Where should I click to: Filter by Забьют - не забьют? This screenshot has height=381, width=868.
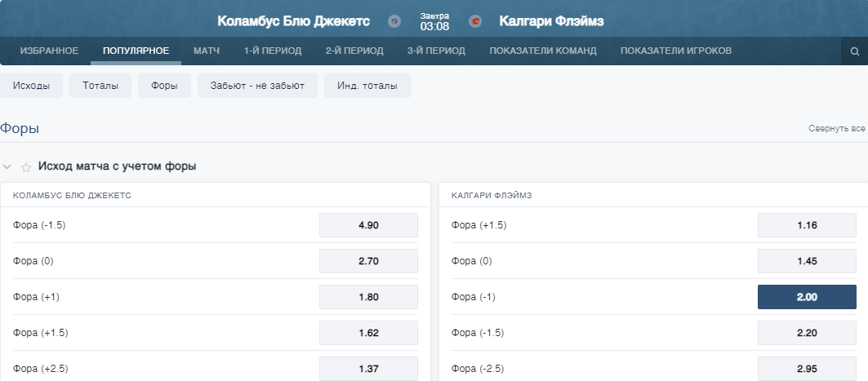(x=257, y=86)
